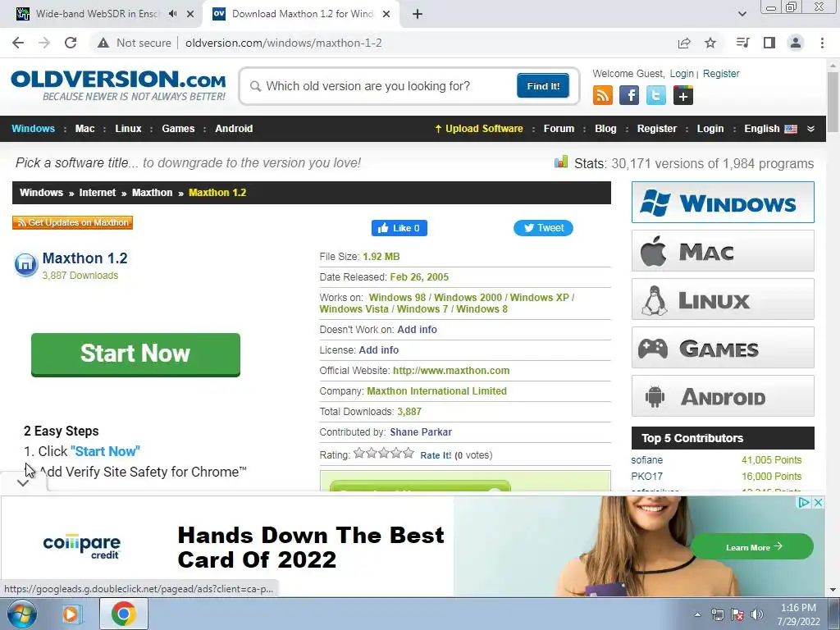The width and height of the screenshot is (840, 630).
Task: Click the Chrome taskbar icon
Action: coord(124,614)
